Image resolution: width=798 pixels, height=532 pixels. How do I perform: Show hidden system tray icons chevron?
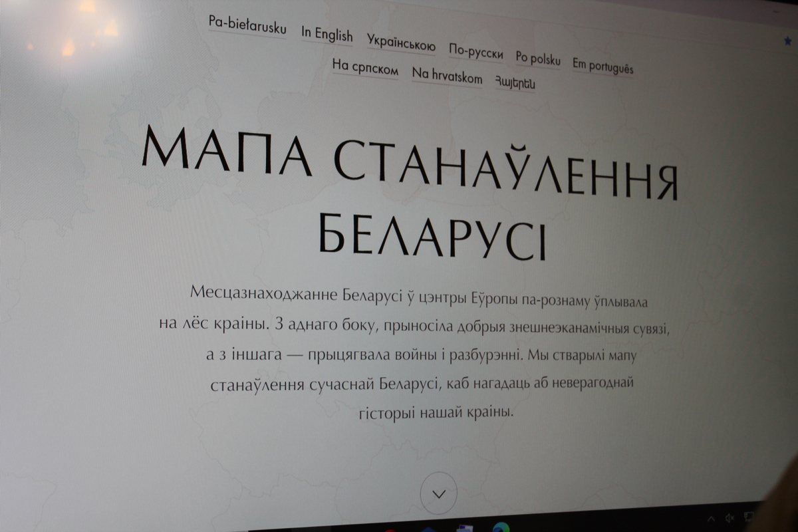coord(711,519)
